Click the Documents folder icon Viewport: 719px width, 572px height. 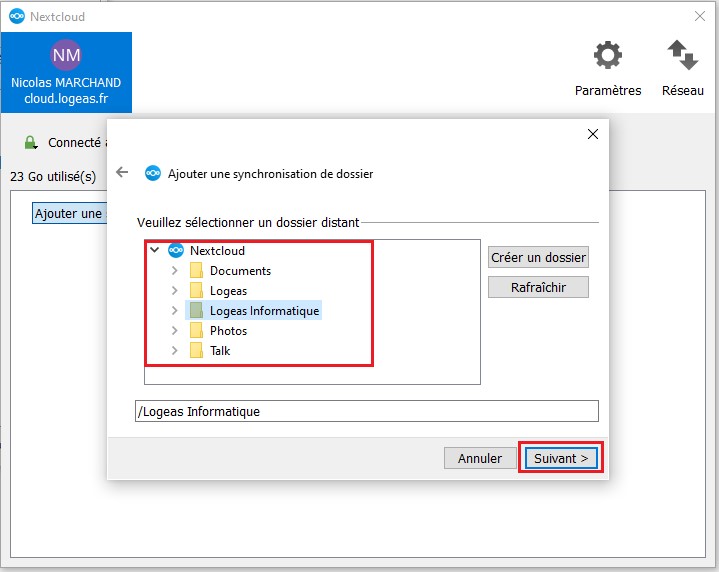[196, 271]
